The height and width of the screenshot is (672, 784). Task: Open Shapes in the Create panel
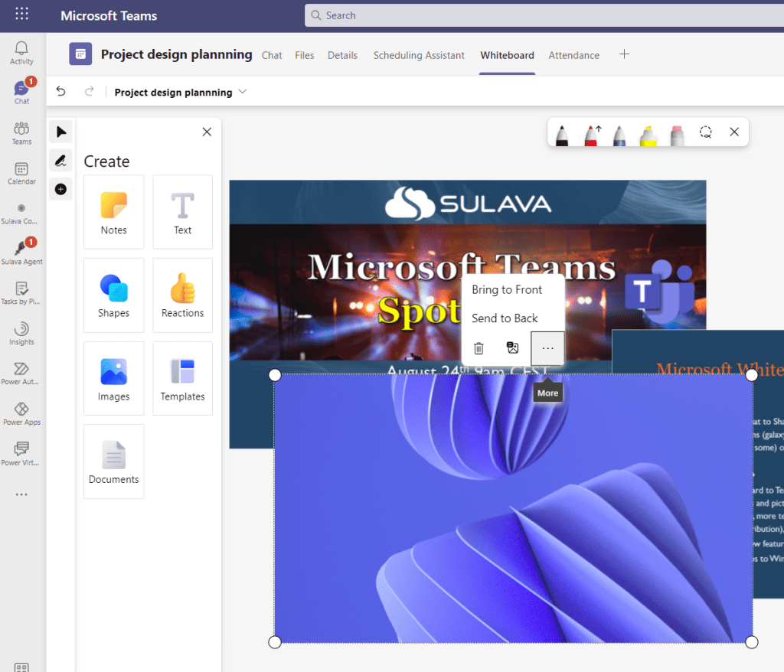(x=113, y=295)
